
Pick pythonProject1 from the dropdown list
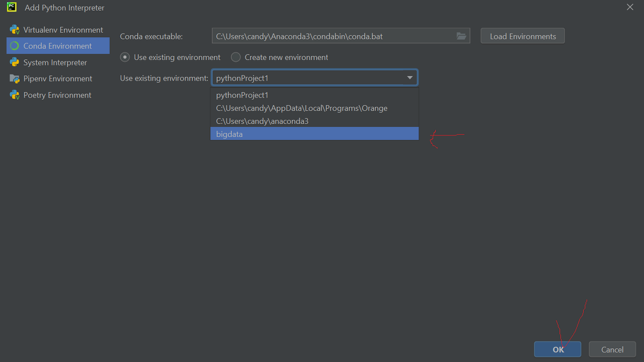pos(314,95)
